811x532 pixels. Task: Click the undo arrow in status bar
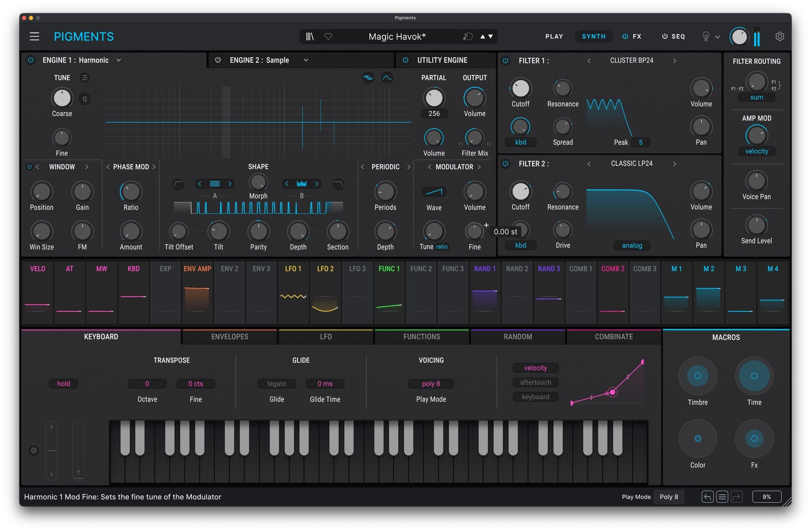(x=707, y=497)
